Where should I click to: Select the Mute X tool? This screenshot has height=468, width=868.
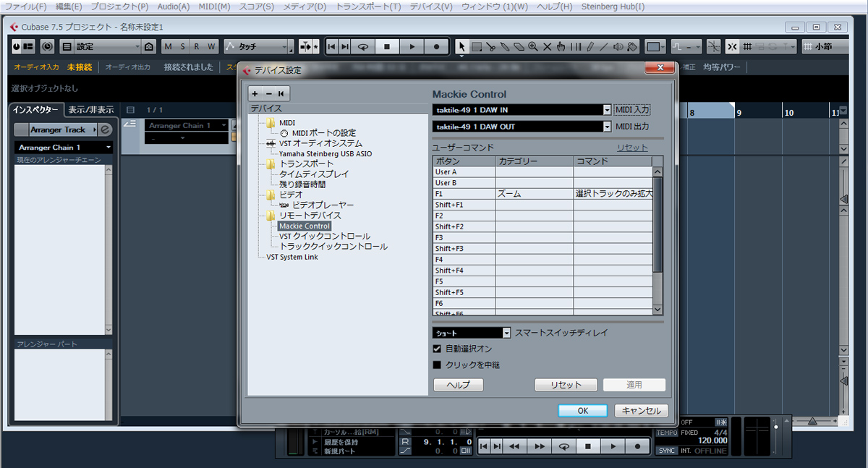coord(547,46)
